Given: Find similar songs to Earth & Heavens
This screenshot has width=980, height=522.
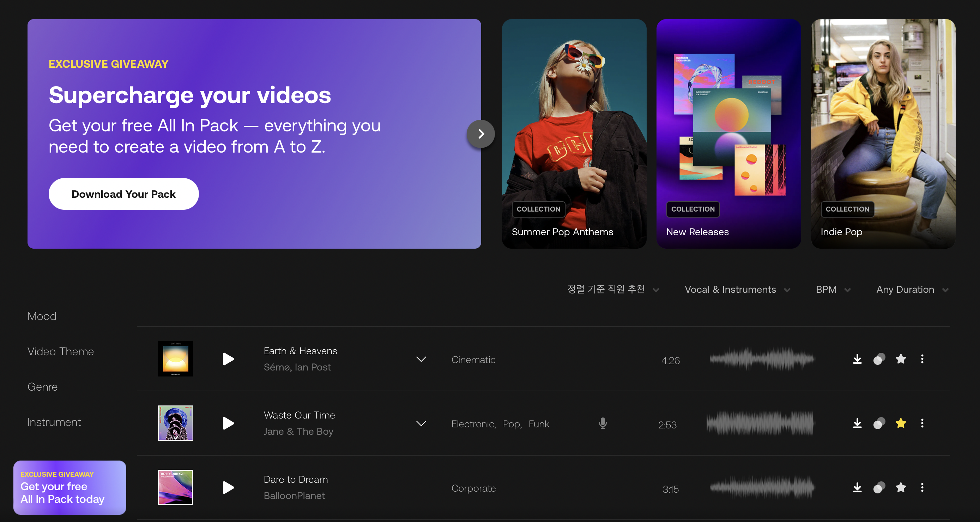Looking at the screenshot, I should coord(879,359).
